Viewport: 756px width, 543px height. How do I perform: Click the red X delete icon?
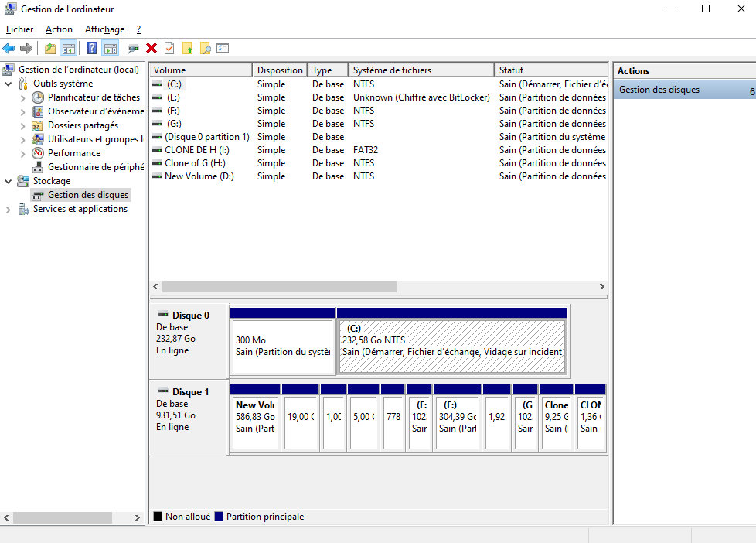pyautogui.click(x=152, y=49)
